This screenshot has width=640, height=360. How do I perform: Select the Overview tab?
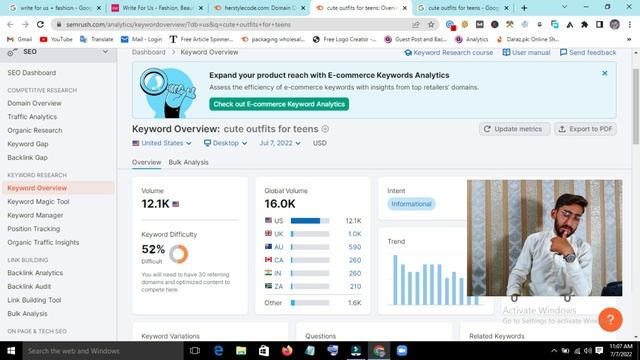[147, 162]
